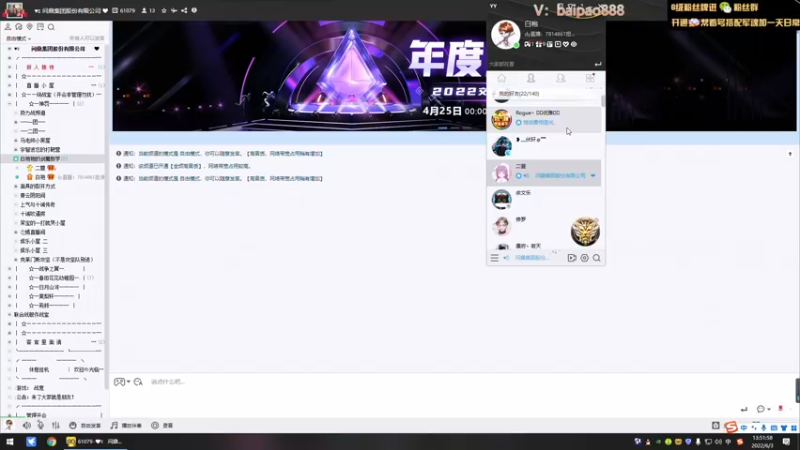This screenshot has width=800, height=450.
Task: Click the eye icon under profile name
Action: point(574,44)
